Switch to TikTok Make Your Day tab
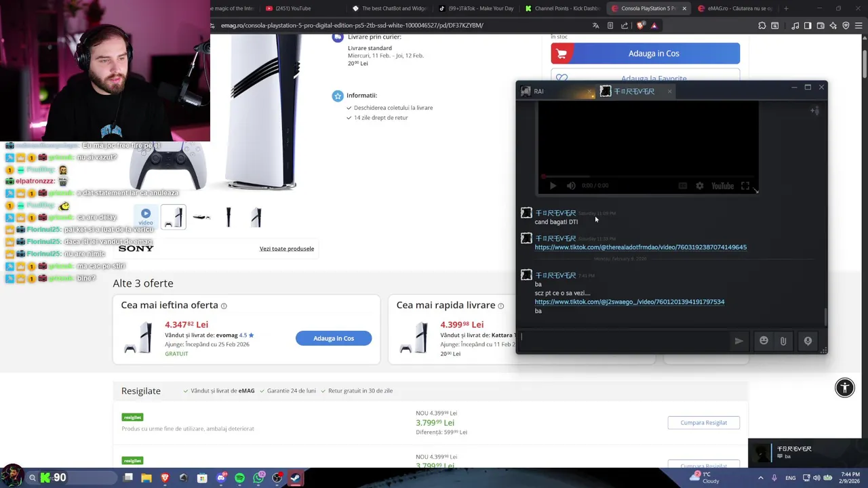868x488 pixels. (477, 8)
